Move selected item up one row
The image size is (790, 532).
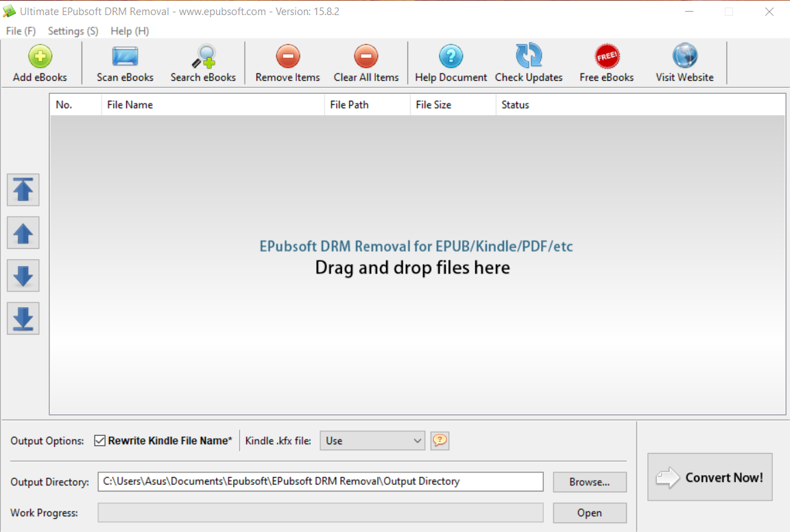click(23, 233)
